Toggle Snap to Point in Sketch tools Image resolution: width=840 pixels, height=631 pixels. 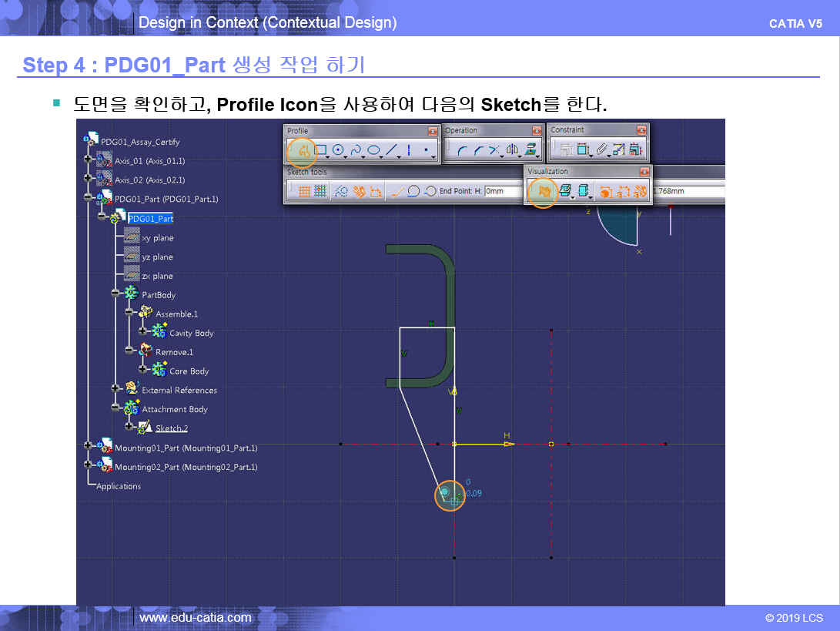(320, 191)
